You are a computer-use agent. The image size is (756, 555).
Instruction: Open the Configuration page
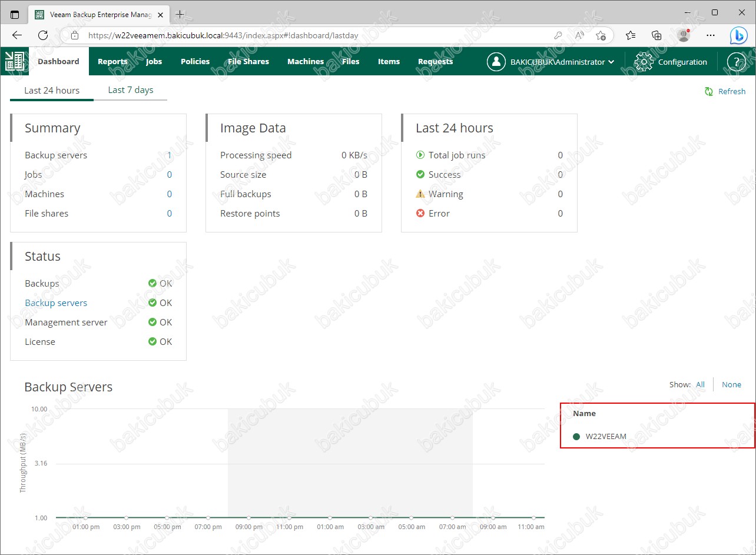pyautogui.click(x=682, y=62)
